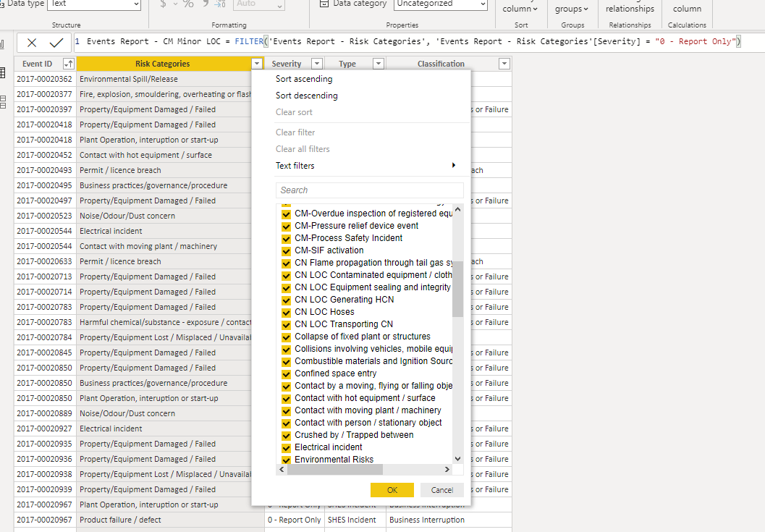Click the Noise/Odour/Dust concern cell for 2017-00020523

(164, 216)
